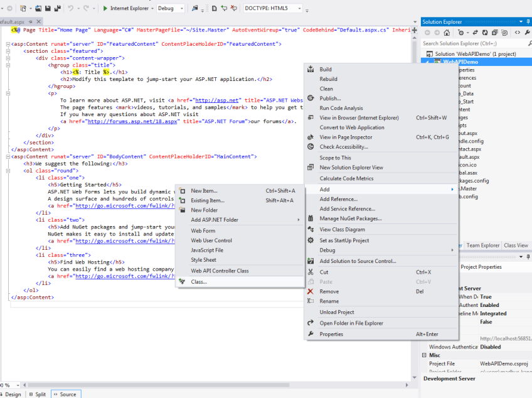Click the Undo icon in the toolbar
Image resolution: width=532 pixels, height=398 pixels.
coord(71,8)
